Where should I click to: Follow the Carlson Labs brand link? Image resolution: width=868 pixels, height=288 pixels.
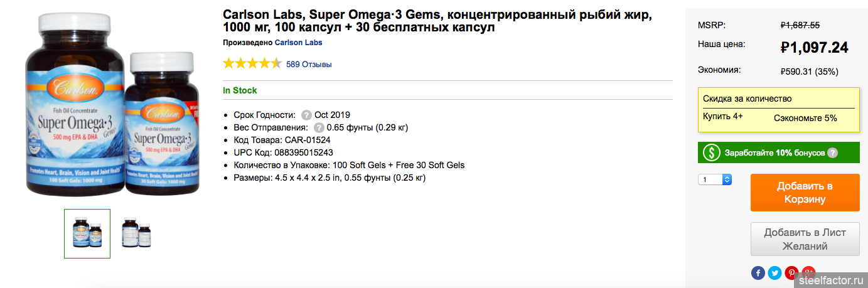click(298, 43)
